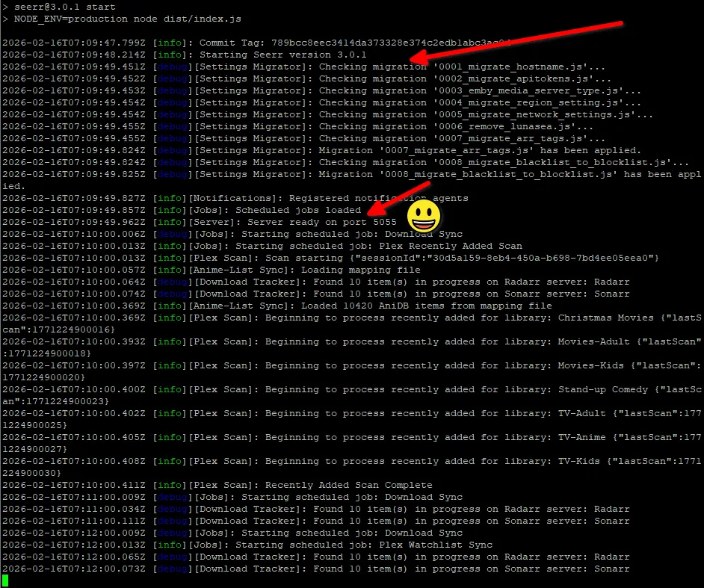The width and height of the screenshot is (704, 588).
Task: Click '0005_migrate_network_settings.js' filename
Action: (534, 114)
